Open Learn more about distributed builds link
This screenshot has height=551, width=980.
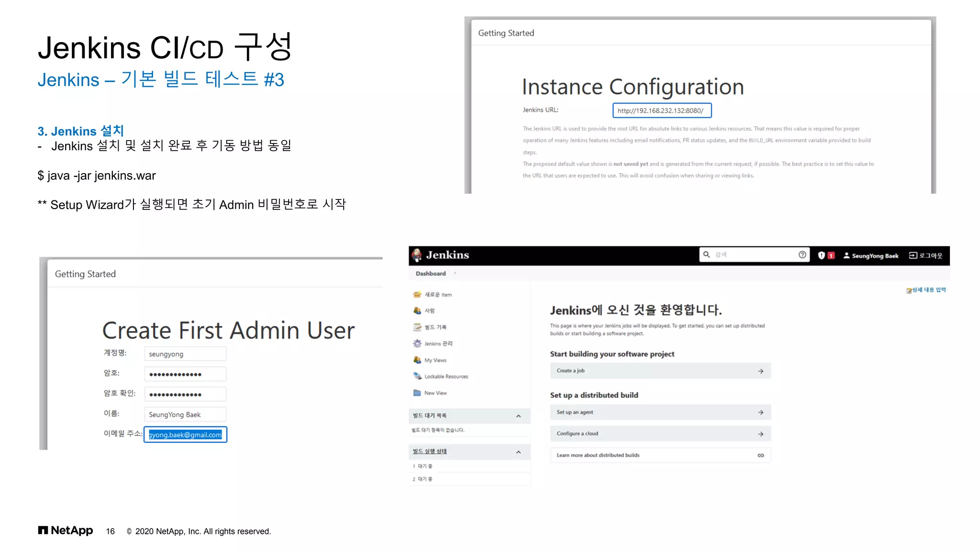pos(660,455)
